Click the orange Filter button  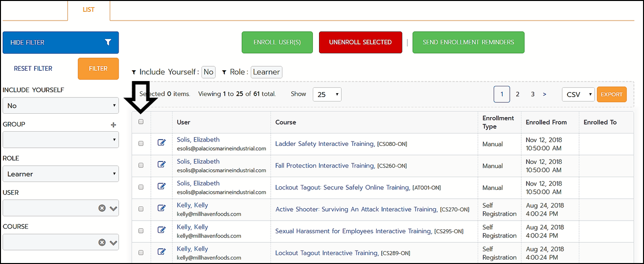(x=98, y=68)
